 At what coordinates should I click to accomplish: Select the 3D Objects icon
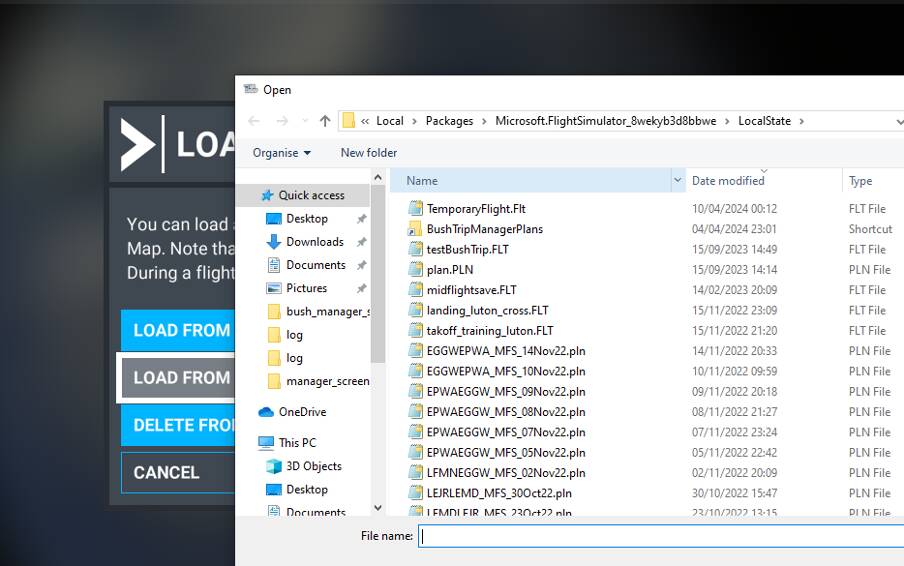[274, 466]
